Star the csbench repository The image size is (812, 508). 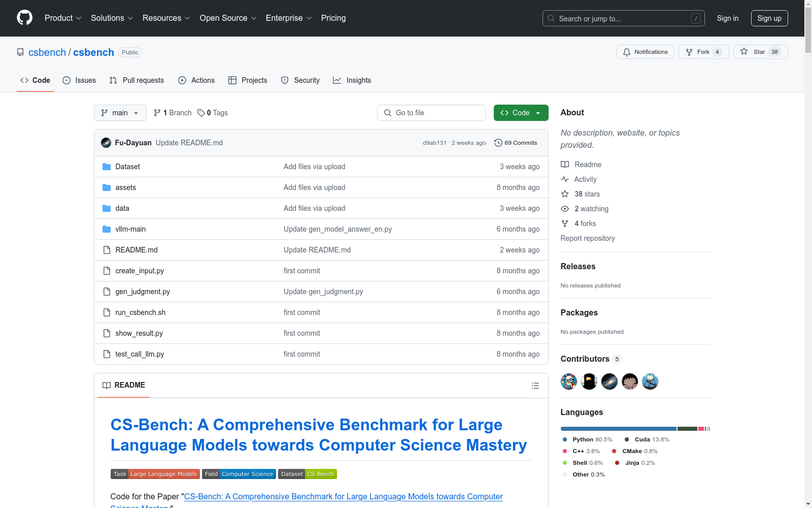pyautogui.click(x=760, y=52)
